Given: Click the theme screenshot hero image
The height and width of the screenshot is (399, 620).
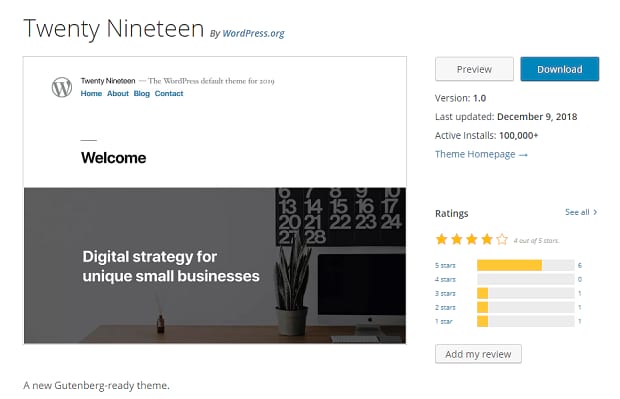Looking at the screenshot, I should 215,265.
